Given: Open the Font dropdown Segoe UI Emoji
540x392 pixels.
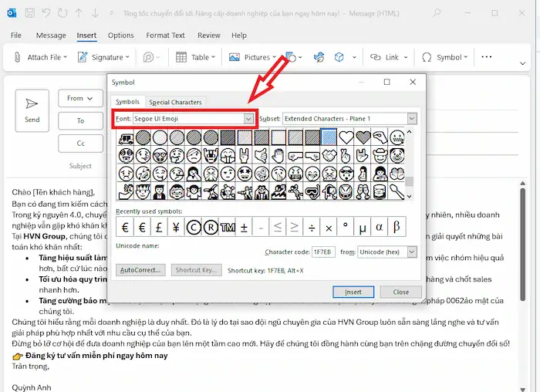Looking at the screenshot, I should (x=248, y=119).
